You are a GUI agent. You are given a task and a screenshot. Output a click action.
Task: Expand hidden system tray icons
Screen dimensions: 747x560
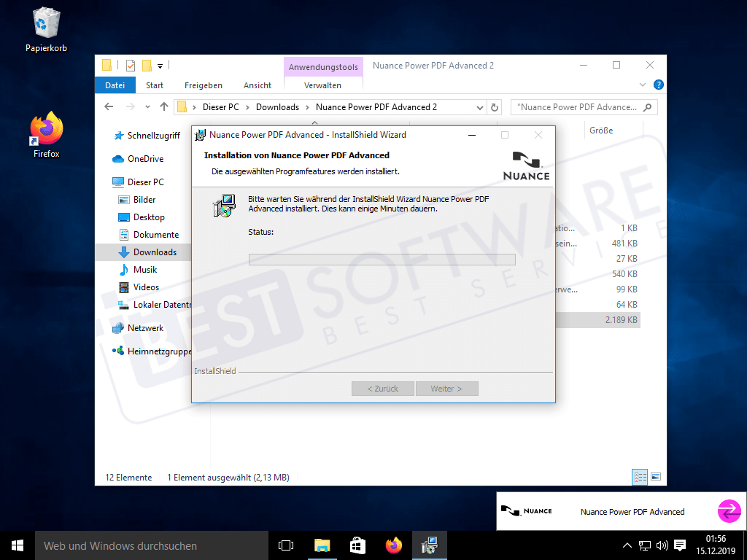(x=627, y=545)
